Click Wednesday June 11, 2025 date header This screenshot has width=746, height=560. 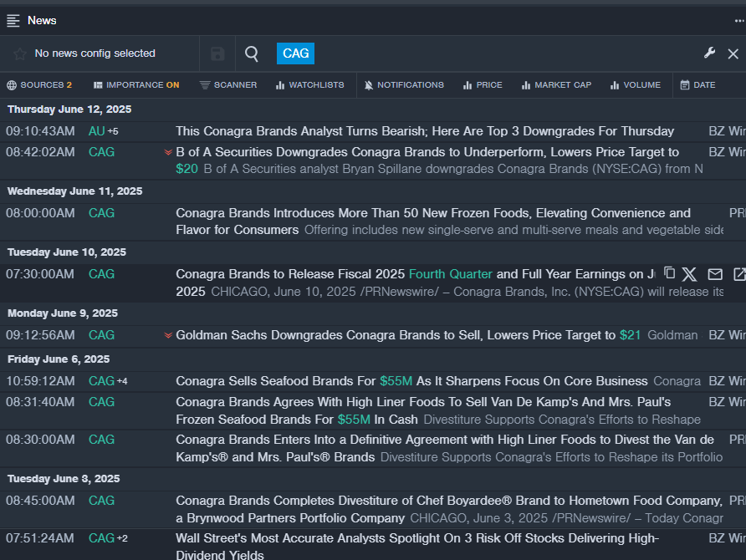[74, 191]
